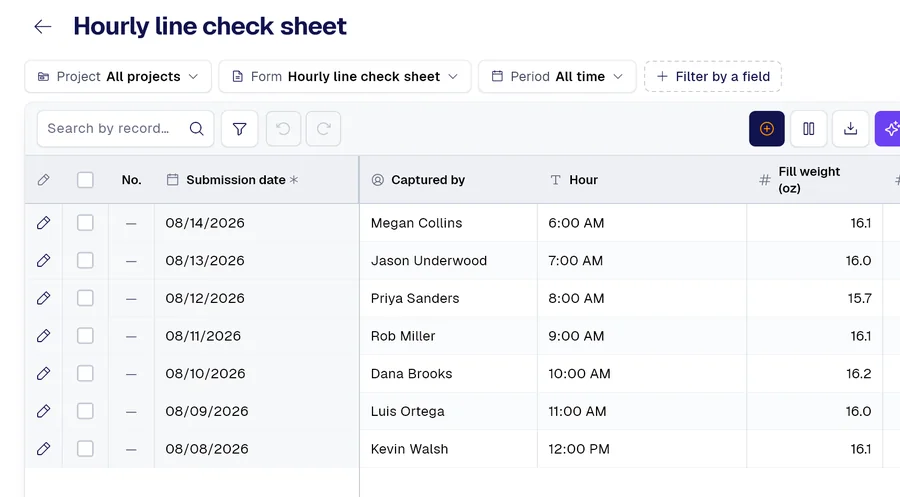Edit the 08/09/2026 record with pencil icon
Screen dimensions: 900x497
pyautogui.click(x=44, y=411)
